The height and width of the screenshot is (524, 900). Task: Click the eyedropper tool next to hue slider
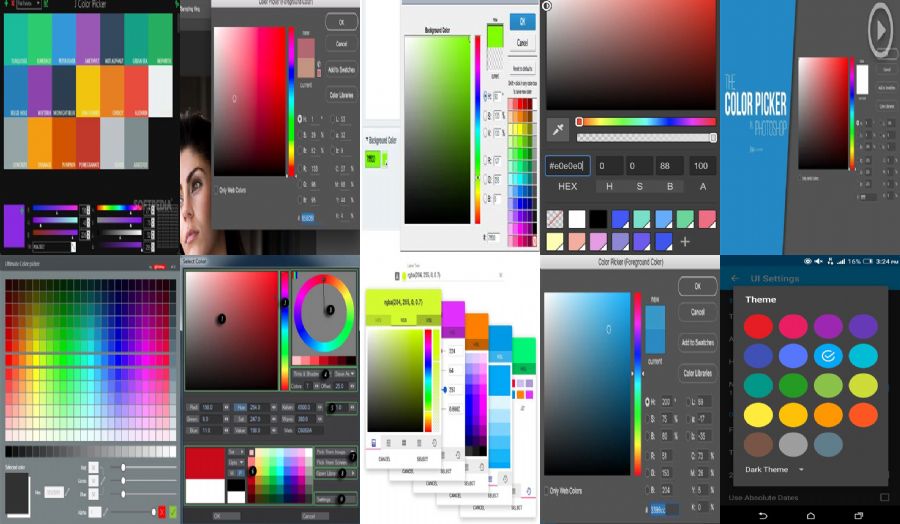[x=558, y=129]
